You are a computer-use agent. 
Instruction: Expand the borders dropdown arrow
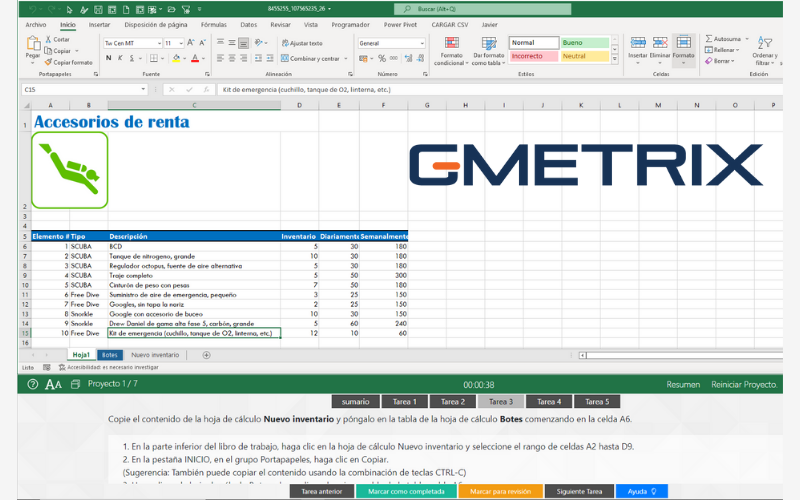coord(161,58)
